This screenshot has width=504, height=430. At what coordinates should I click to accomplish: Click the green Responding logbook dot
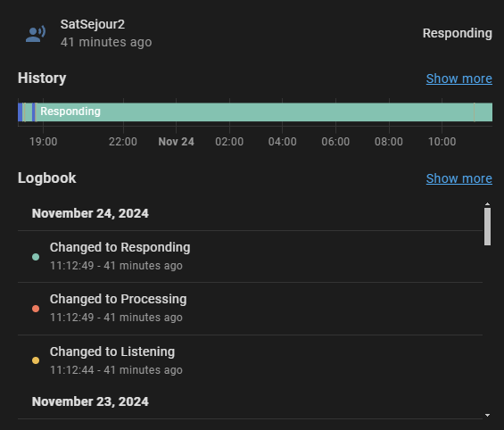(x=36, y=257)
